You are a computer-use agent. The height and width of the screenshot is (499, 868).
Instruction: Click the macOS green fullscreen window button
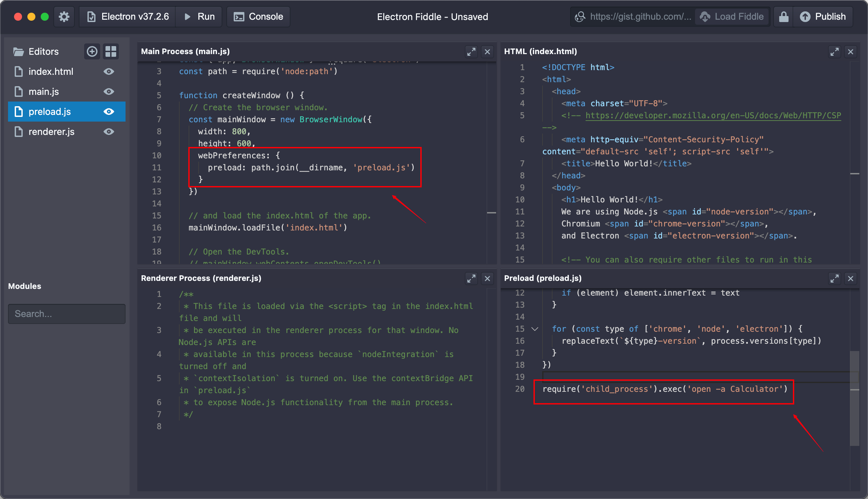[44, 16]
